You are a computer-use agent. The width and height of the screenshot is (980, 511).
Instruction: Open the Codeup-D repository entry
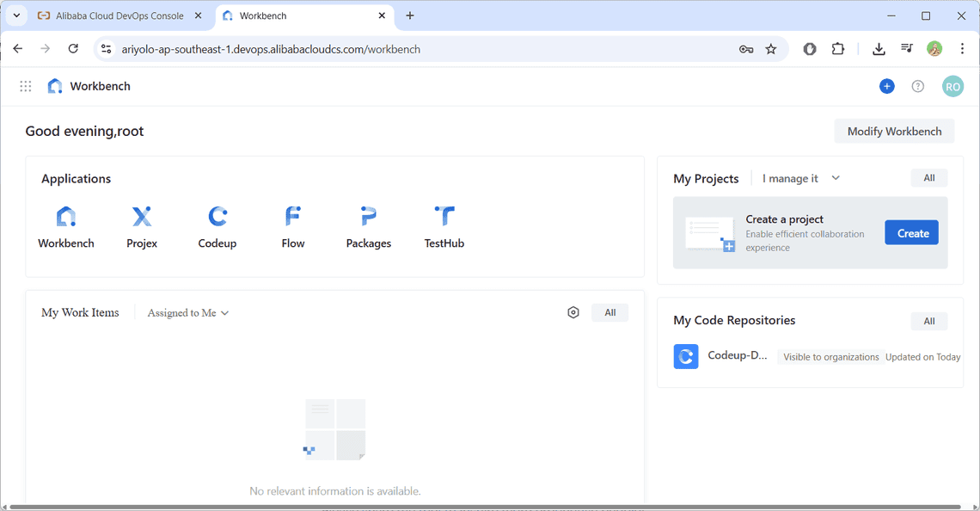(736, 355)
